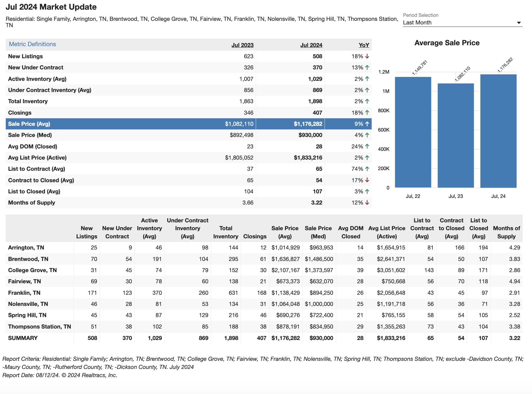
Task: Click the YoY column header
Action: (x=364, y=45)
